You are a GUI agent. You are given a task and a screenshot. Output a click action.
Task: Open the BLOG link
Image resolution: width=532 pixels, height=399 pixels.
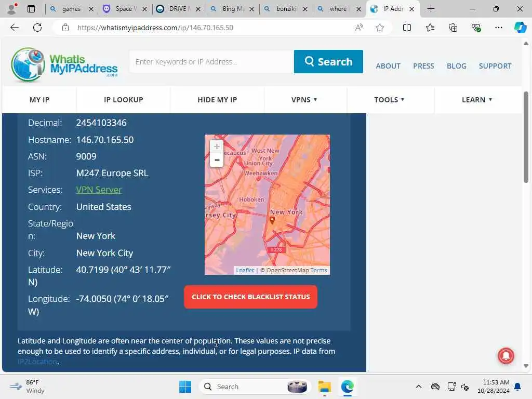coord(456,66)
